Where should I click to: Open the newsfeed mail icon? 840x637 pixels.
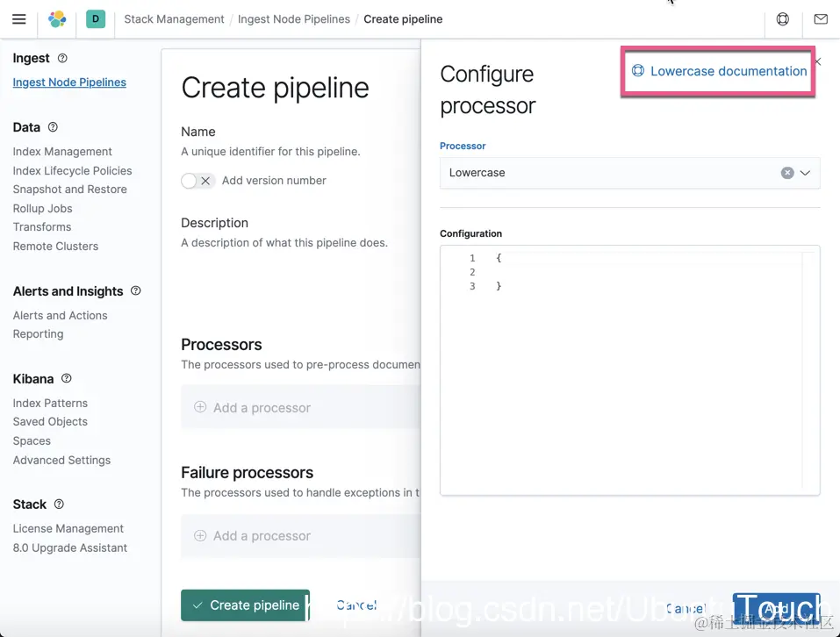coord(820,19)
